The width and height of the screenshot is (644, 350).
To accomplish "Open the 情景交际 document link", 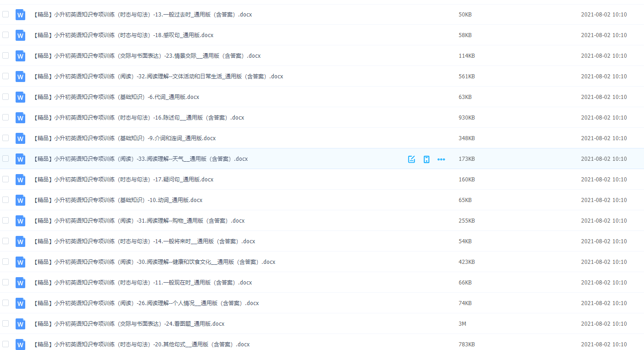I will click(x=146, y=56).
